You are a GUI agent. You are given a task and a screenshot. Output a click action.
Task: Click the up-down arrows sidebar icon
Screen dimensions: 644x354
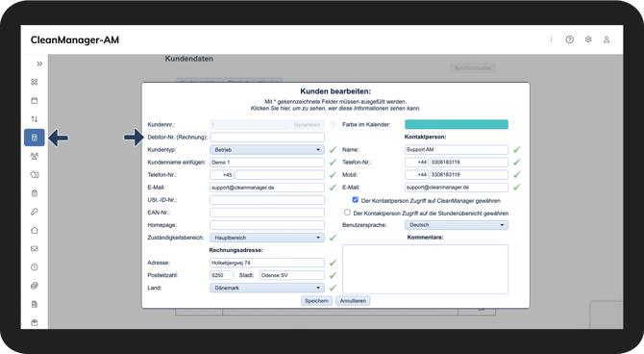point(35,119)
